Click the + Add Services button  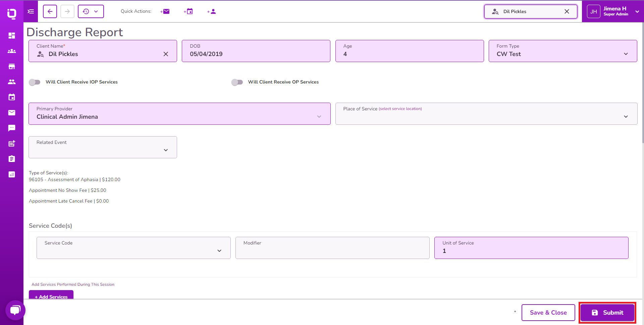pyautogui.click(x=51, y=296)
